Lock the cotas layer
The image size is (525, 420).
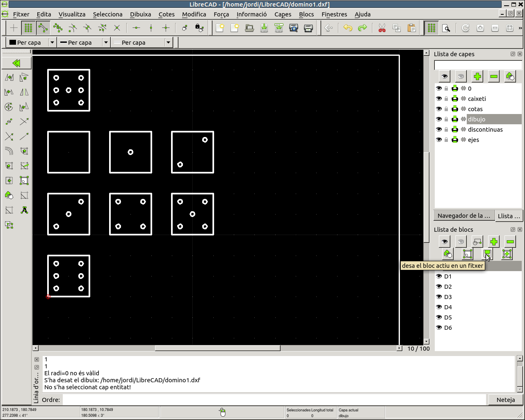(x=446, y=109)
